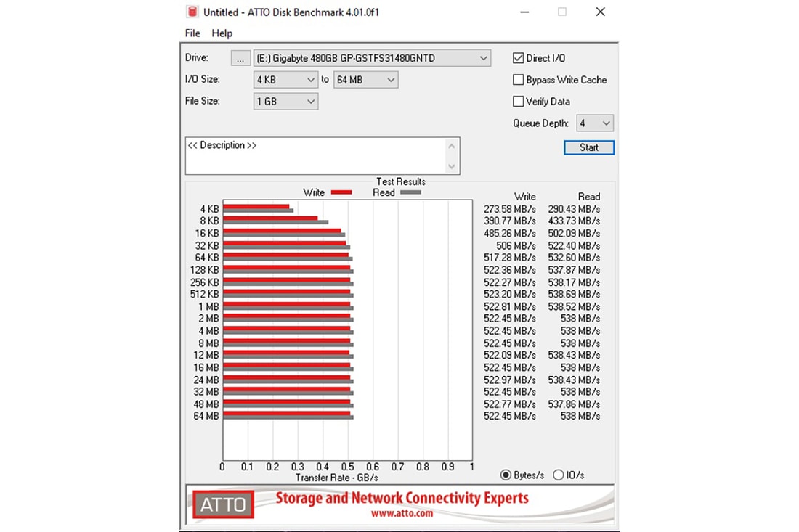Viewport: 799px width, 532px height.
Task: Close the ATTO Disk Benchmark window
Action: (x=601, y=12)
